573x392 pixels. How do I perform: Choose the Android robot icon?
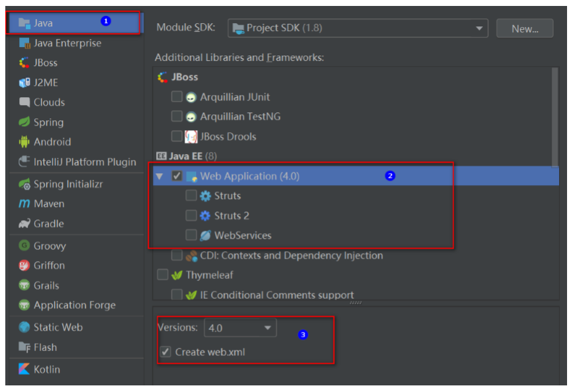point(24,141)
